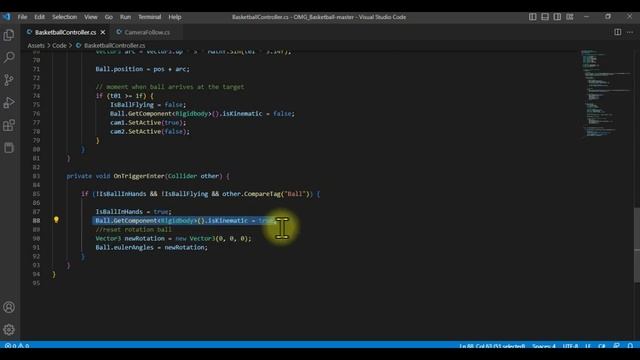Open the Go menu
The image size is (640, 360).
point(109,17)
